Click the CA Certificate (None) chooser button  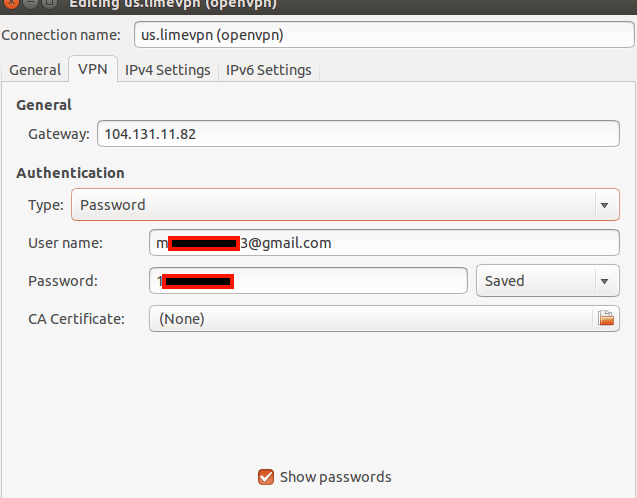click(384, 318)
